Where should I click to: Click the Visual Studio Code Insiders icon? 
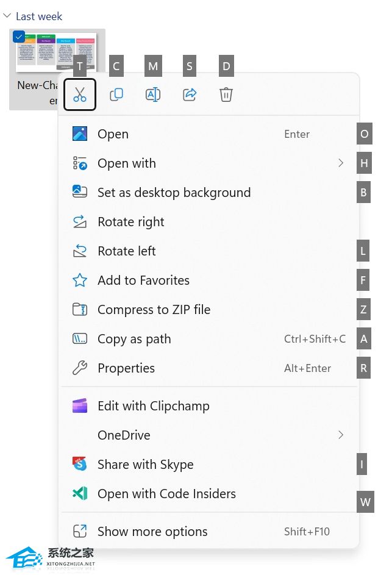click(x=80, y=494)
